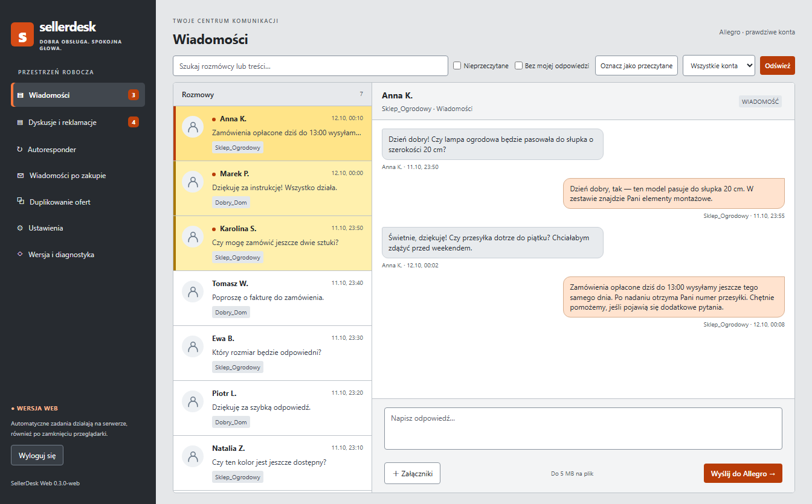This screenshot has height=504, width=812.
Task: Select Ustawienia from the sidebar
Action: [x=78, y=228]
